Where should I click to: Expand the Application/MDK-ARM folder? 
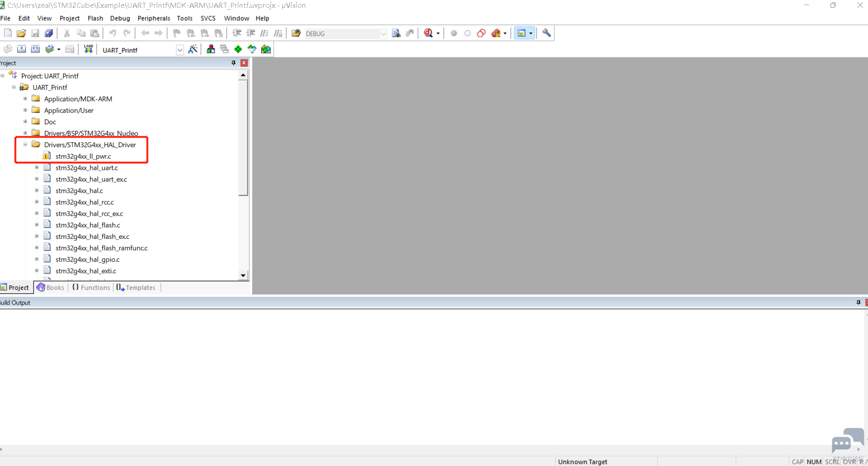(25, 99)
